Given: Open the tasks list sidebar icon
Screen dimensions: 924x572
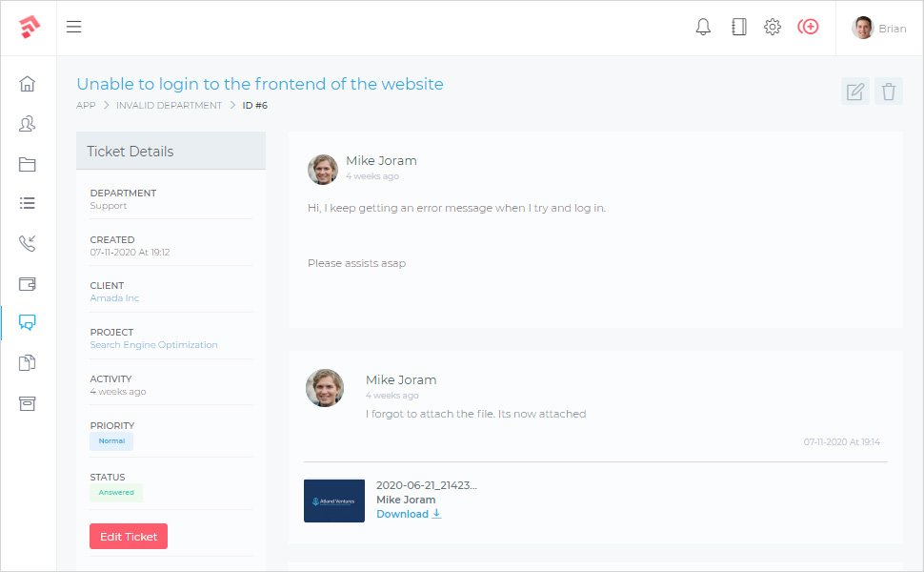Looking at the screenshot, I should [28, 203].
